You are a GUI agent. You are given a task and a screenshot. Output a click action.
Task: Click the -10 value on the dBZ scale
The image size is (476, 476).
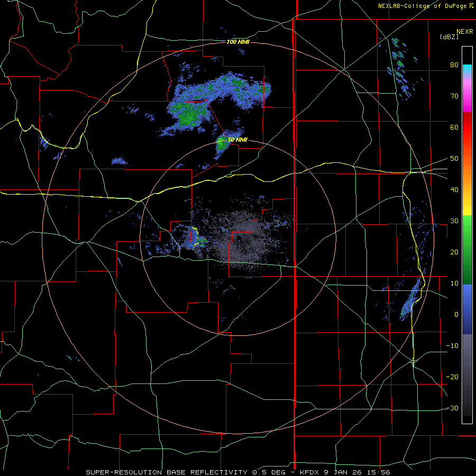(452, 346)
